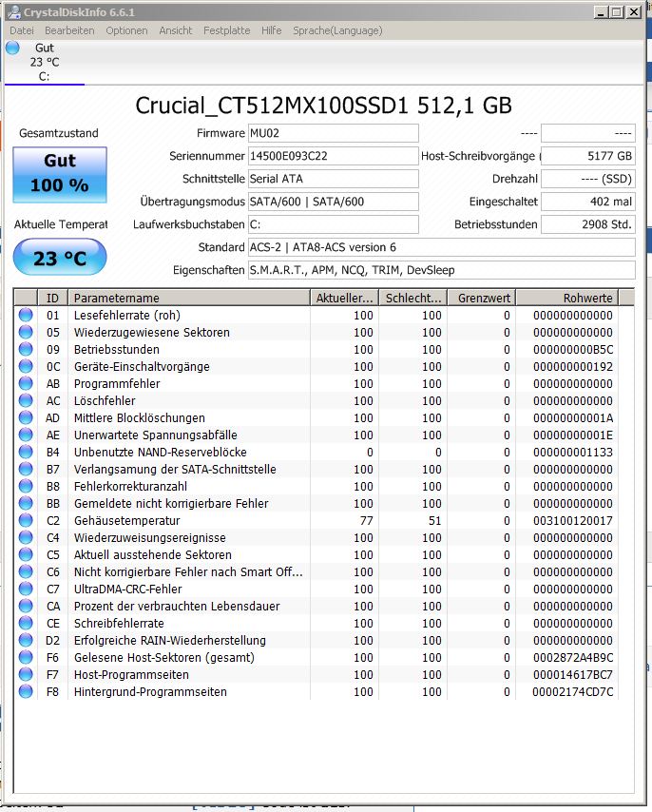Screen dimensions: 652x812
Task: Click status orb of Lesefehlerrate (roh) row
Action: click(26, 315)
